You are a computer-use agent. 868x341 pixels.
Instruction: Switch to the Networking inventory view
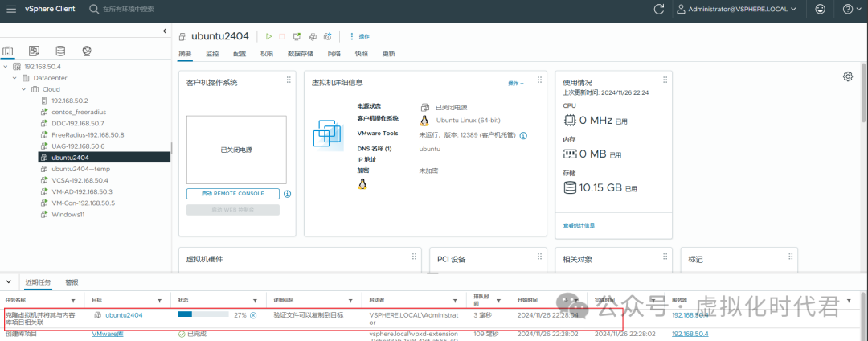pyautogui.click(x=86, y=51)
